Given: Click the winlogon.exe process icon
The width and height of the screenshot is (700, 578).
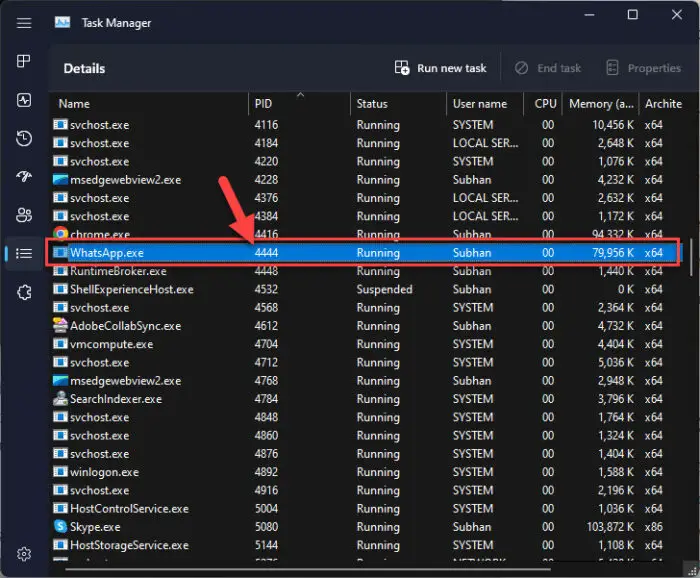Looking at the screenshot, I should tap(60, 472).
